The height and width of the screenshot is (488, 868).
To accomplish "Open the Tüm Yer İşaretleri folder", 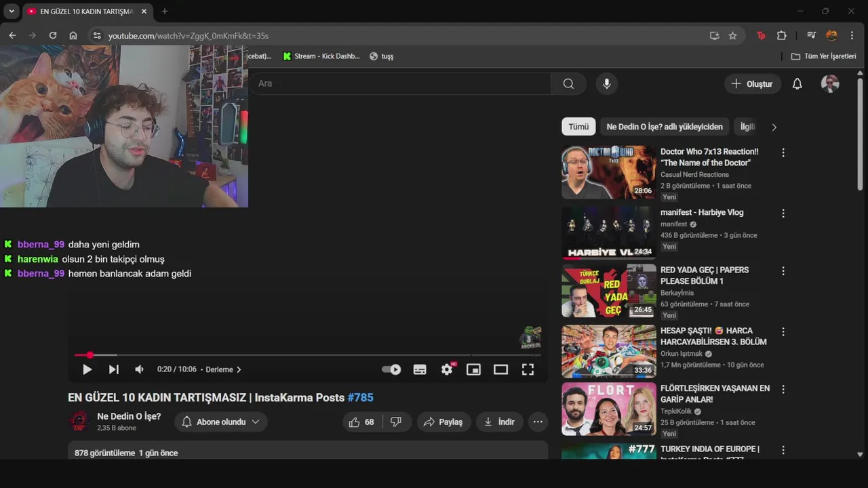I will click(x=824, y=56).
